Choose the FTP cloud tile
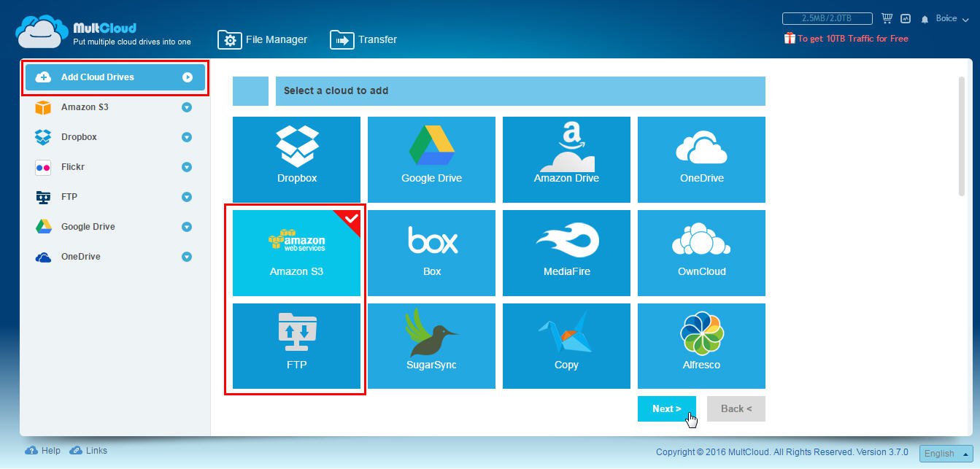The image size is (980, 469). 297,346
